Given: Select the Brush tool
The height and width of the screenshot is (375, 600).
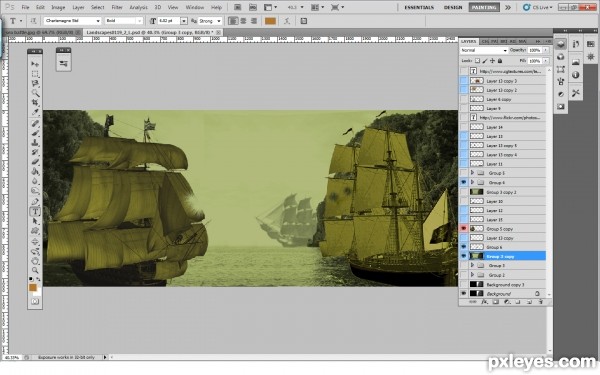Looking at the screenshot, I should (35, 133).
